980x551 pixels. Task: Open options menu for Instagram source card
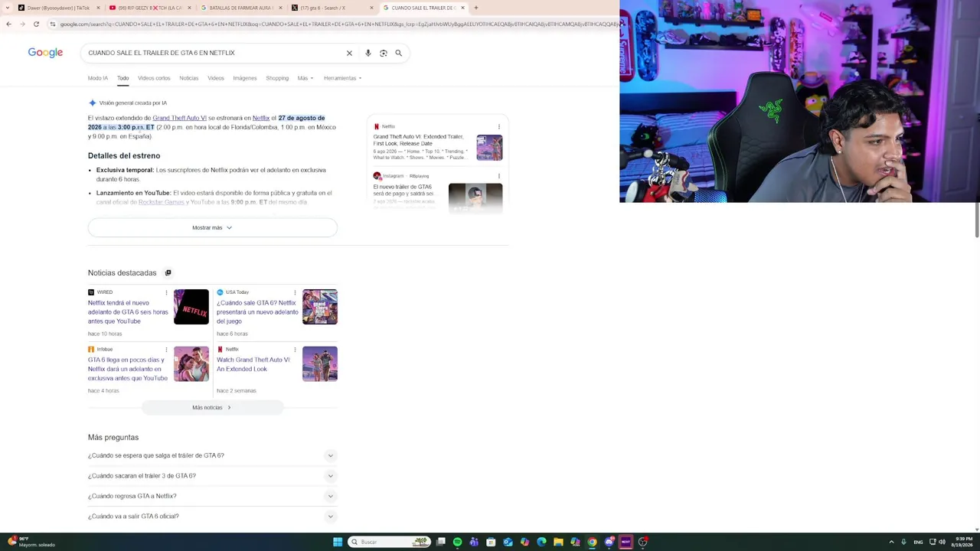(498, 176)
